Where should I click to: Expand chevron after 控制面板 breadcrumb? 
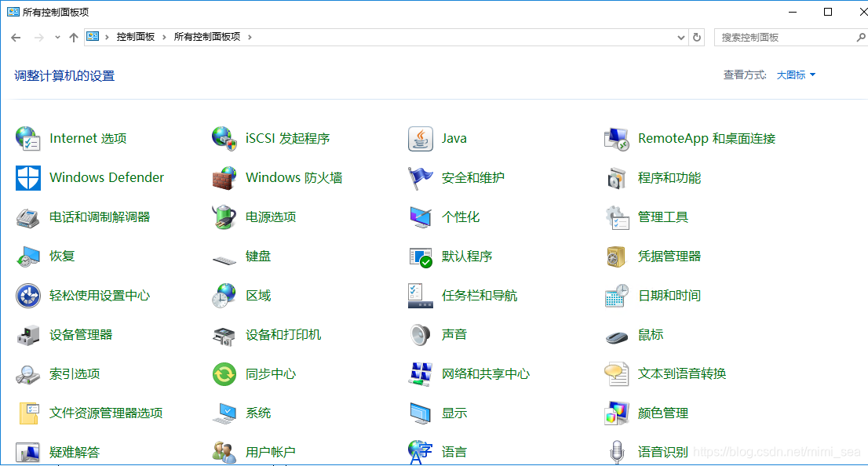point(164,37)
